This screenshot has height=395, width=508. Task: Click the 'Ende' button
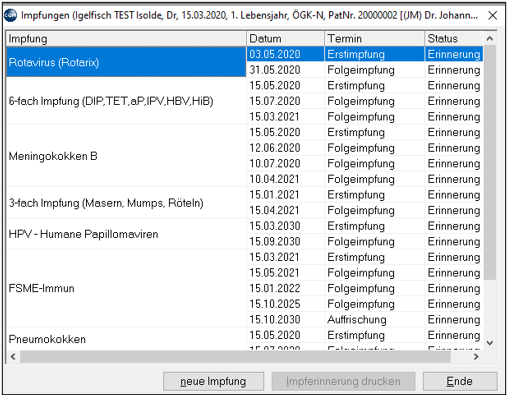(x=460, y=381)
